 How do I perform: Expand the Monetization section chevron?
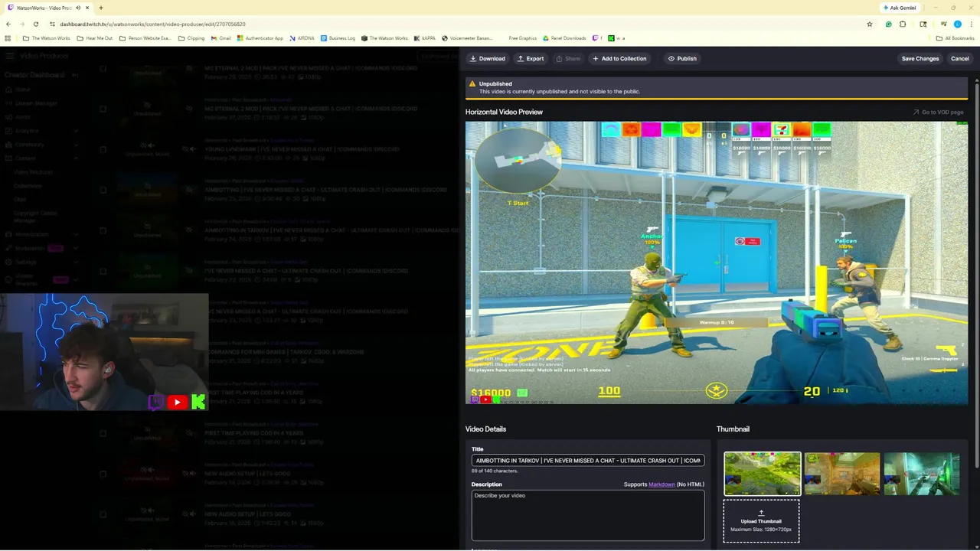[75, 234]
